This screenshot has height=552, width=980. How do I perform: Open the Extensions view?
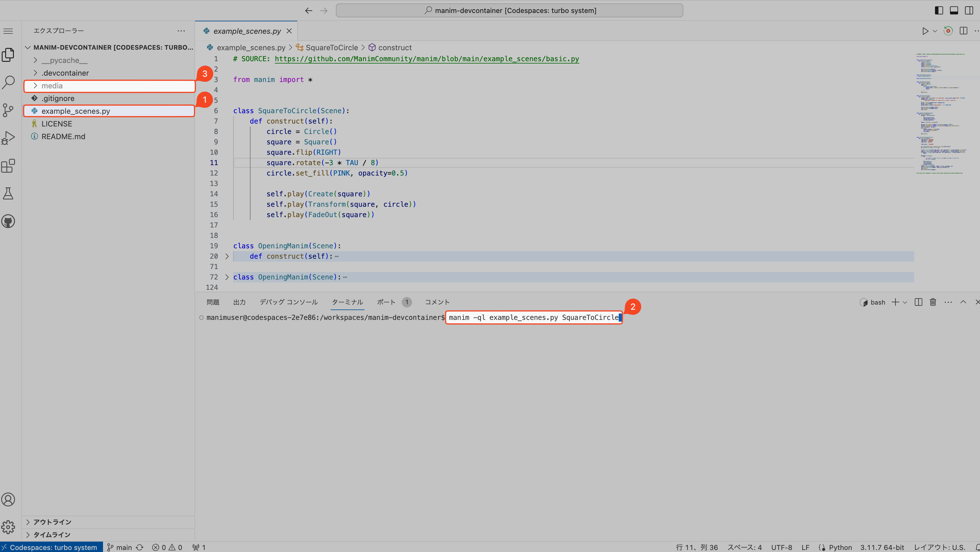pos(8,166)
